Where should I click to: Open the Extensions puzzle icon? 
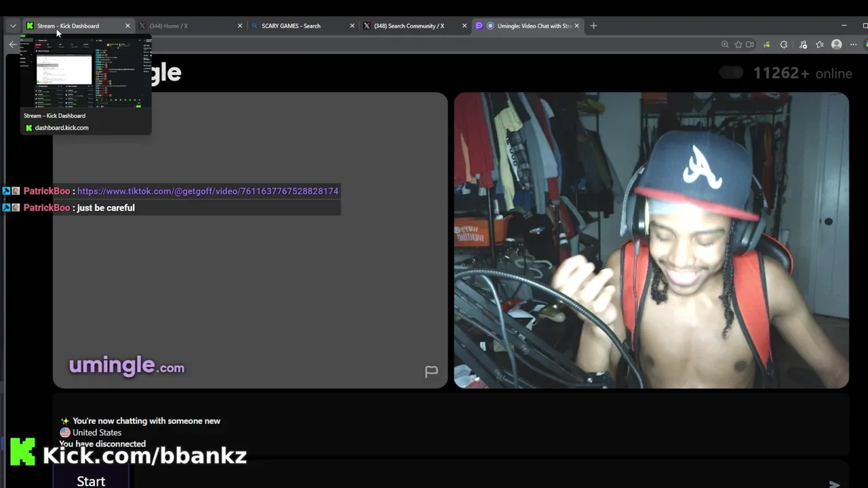click(784, 44)
